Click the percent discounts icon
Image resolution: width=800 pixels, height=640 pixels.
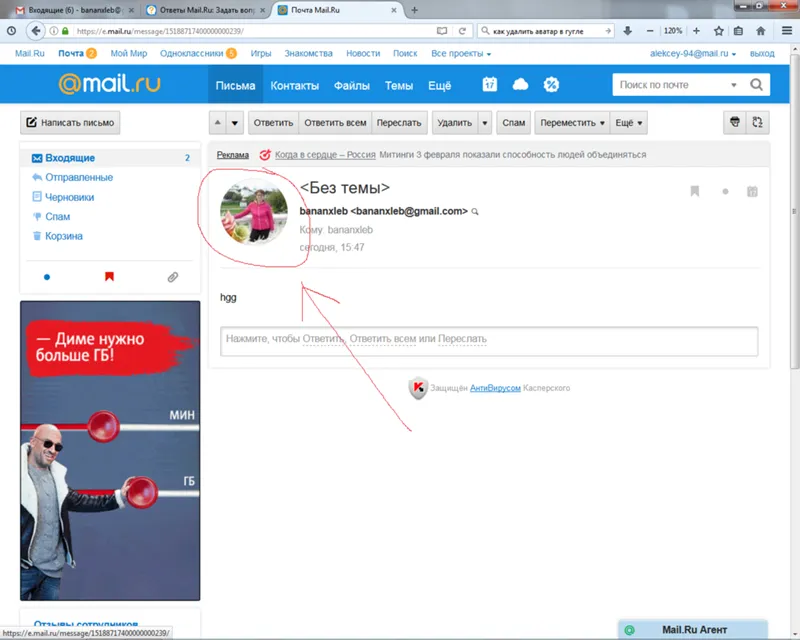point(551,84)
